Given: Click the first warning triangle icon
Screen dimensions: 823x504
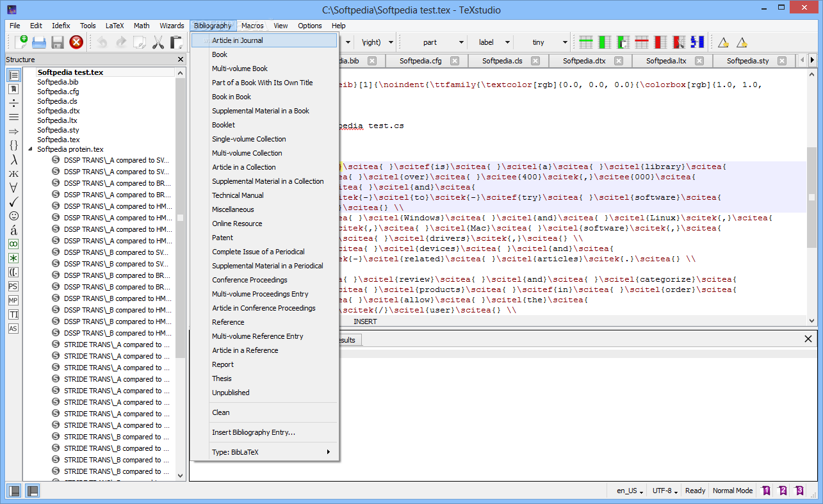Looking at the screenshot, I should (x=723, y=42).
